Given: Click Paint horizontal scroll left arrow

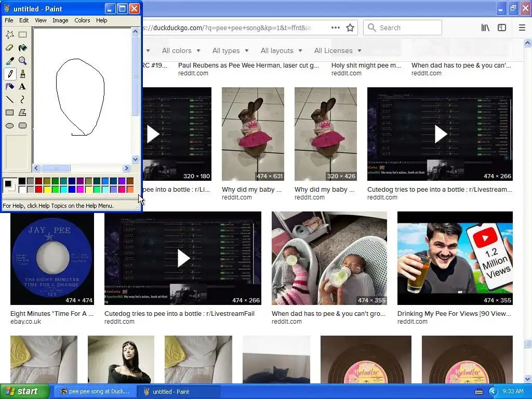Looking at the screenshot, I should pyautogui.click(x=36, y=168).
